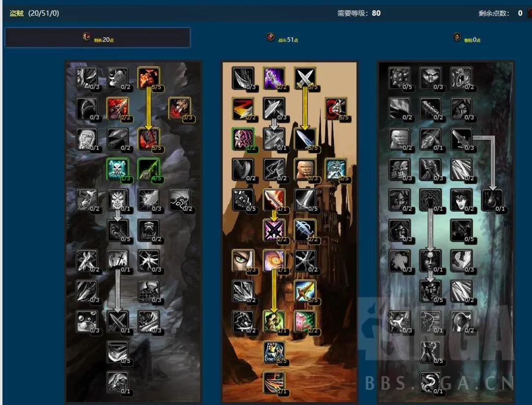Screen dimensions: 532x405
Task: Select Close Quarters Combat dagger icon (5/5)
Action: [x=305, y=139]
